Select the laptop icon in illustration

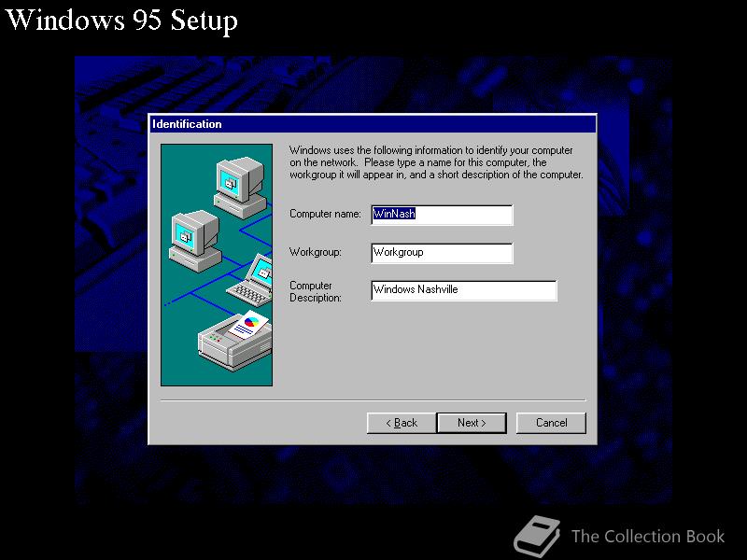(249, 279)
